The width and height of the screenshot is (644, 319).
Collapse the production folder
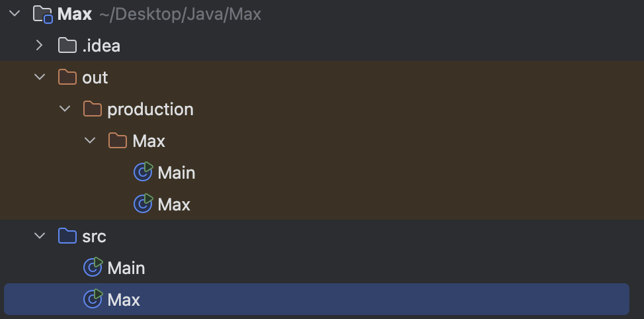coord(65,109)
